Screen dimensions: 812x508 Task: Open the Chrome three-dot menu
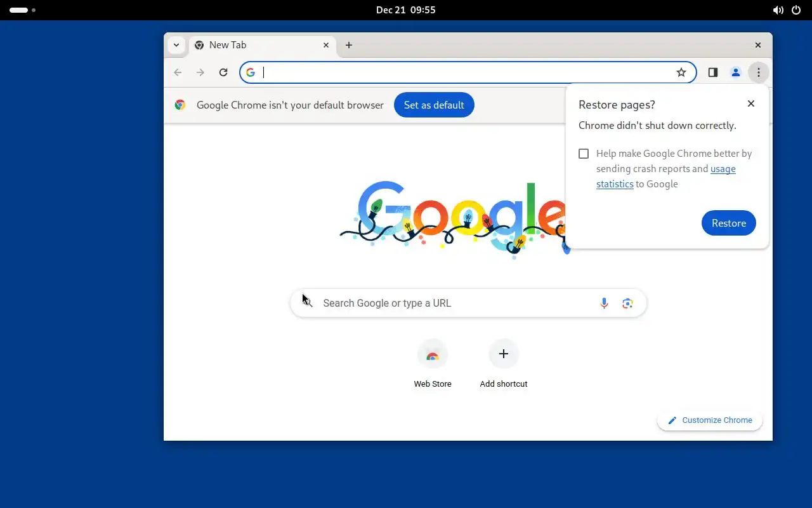759,72
